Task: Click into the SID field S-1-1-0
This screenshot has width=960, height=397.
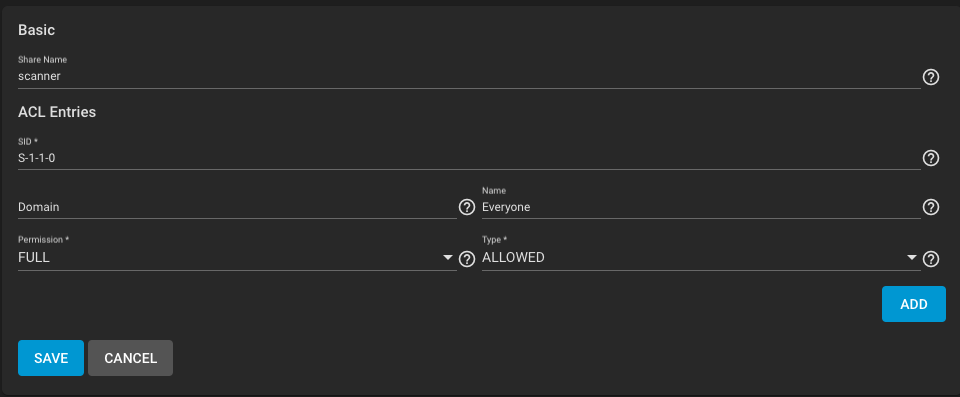Action: (469, 158)
